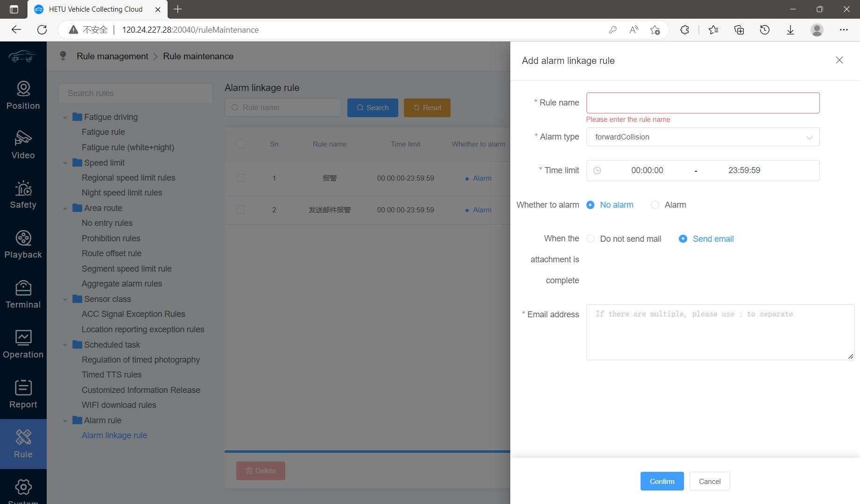
Task: Open the Operation section in sidebar
Action: coord(23,344)
